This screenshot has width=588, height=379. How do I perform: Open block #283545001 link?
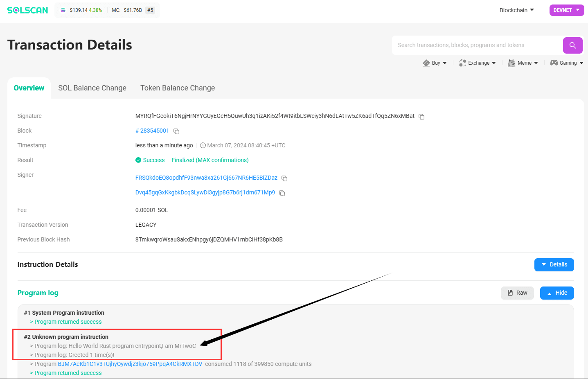(x=152, y=131)
